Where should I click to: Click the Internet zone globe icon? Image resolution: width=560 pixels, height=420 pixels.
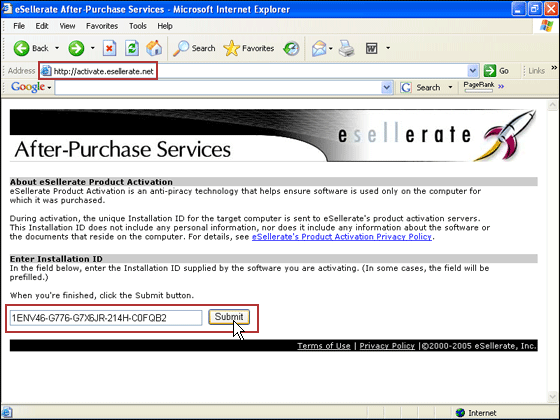(460, 413)
